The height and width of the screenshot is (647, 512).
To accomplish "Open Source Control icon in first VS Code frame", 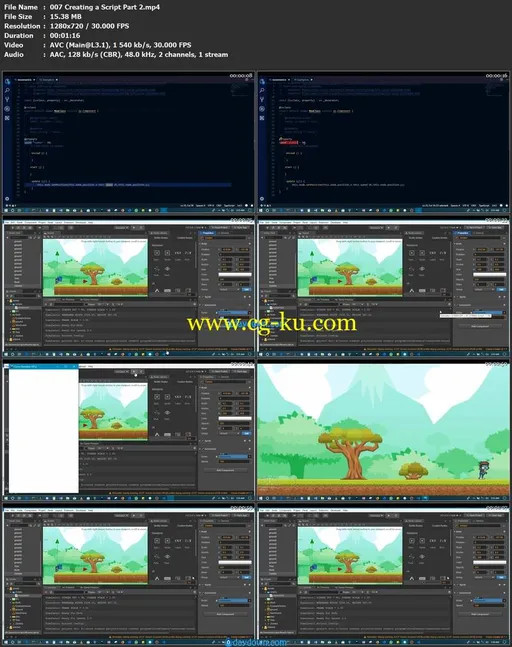I will point(7,99).
